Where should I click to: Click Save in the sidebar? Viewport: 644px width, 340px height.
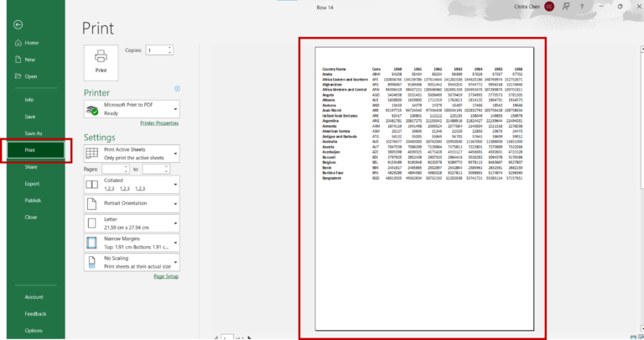(30, 117)
